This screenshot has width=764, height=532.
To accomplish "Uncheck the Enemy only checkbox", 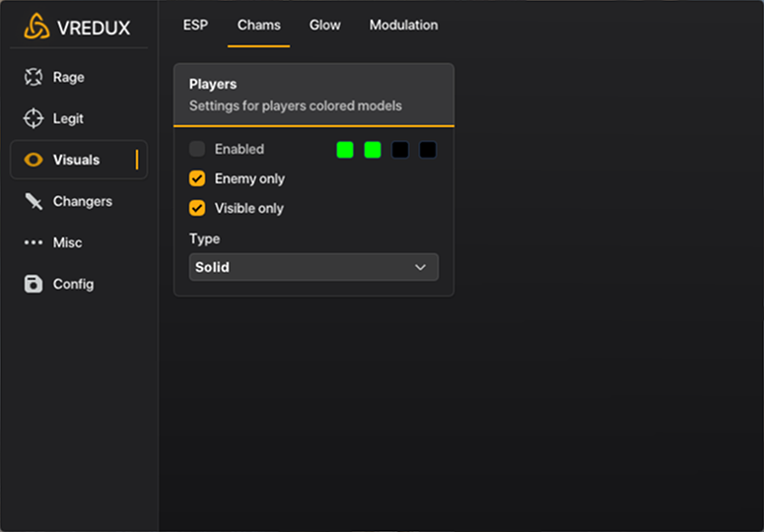I will (197, 178).
